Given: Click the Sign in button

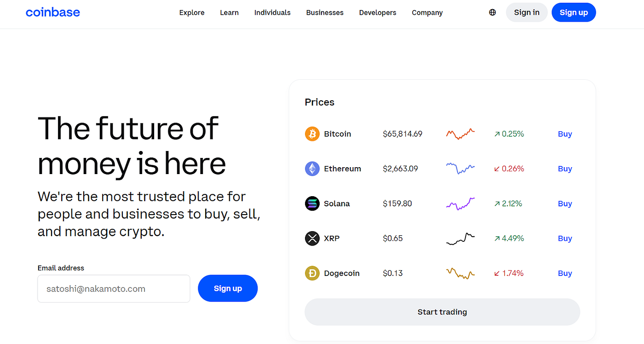Looking at the screenshot, I should (x=527, y=12).
